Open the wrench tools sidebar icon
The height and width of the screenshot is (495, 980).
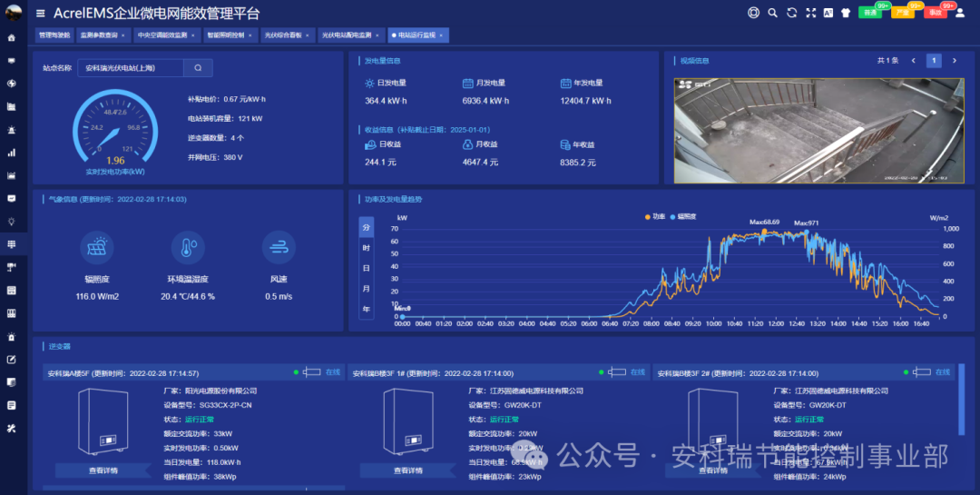coord(11,429)
